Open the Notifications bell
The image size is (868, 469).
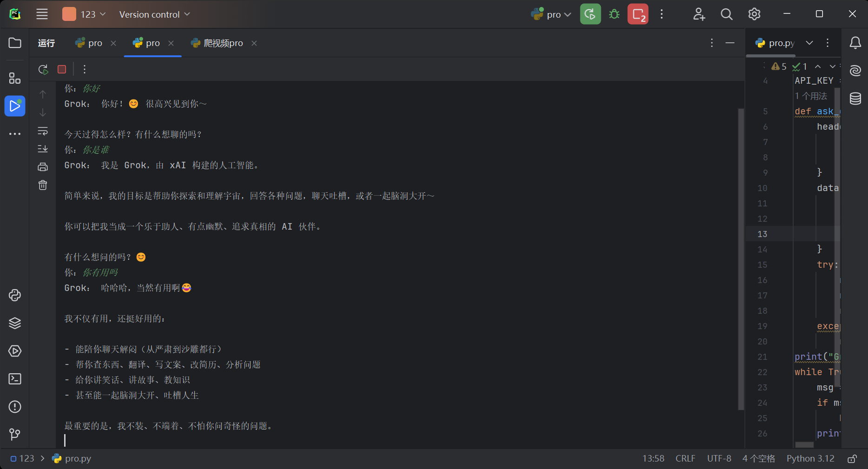[x=855, y=43]
